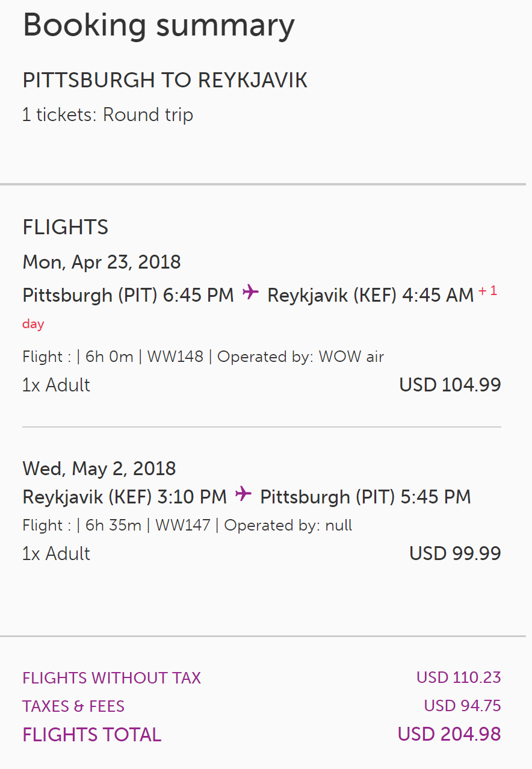Click the FLIGHTS WITHOUT TAX label

tap(112, 678)
